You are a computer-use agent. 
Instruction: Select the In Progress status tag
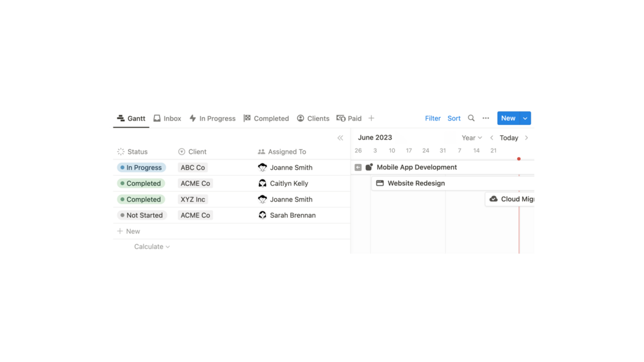coord(141,167)
